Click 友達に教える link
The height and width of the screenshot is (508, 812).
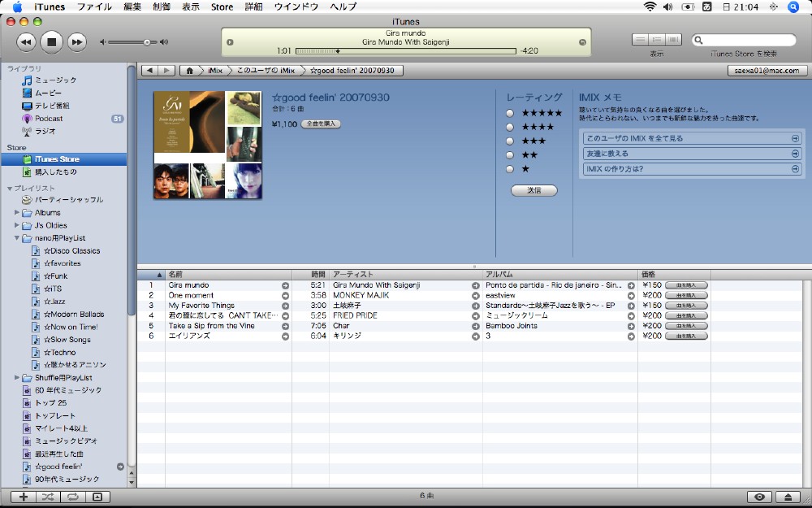(692, 154)
